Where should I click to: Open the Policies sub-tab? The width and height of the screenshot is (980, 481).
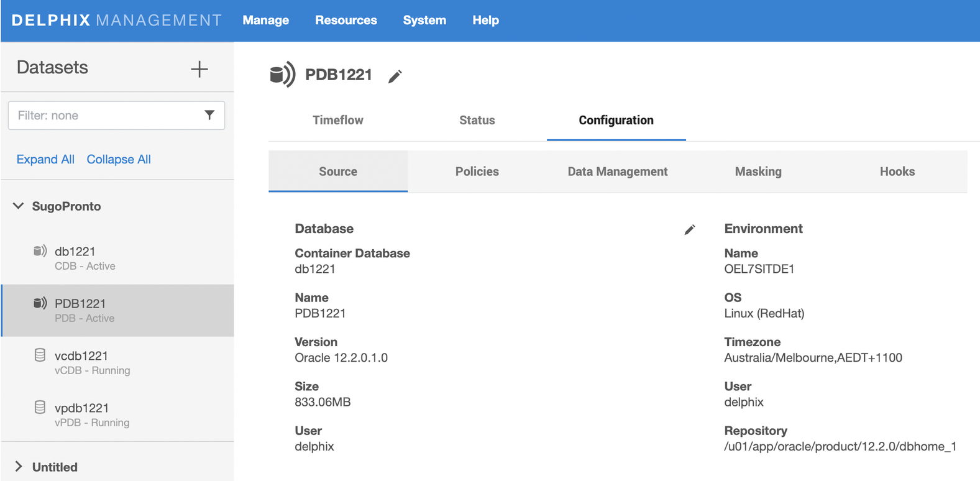(477, 172)
